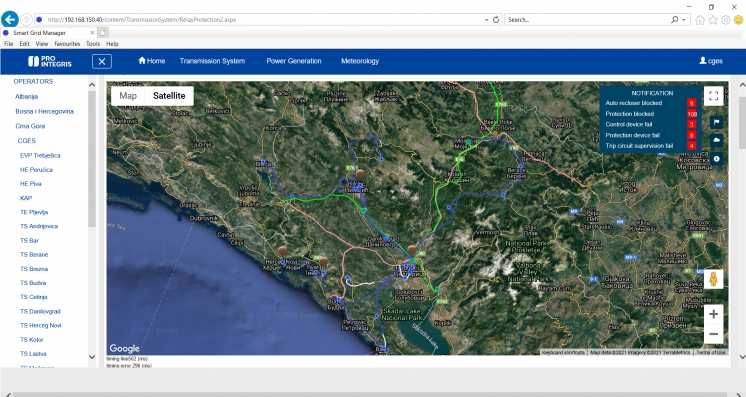Image resolution: width=746 pixels, height=397 pixels.
Task: Close the Smart Grid Manager tab
Action: (x=92, y=33)
